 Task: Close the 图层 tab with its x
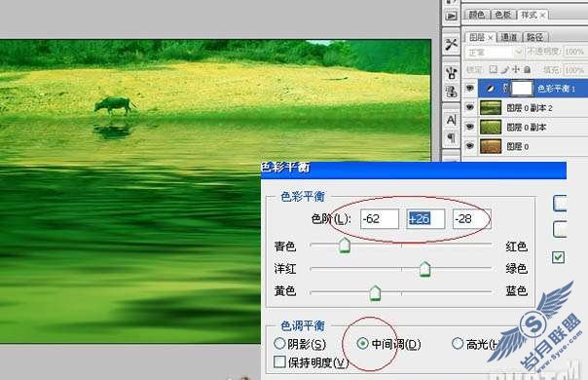point(490,38)
